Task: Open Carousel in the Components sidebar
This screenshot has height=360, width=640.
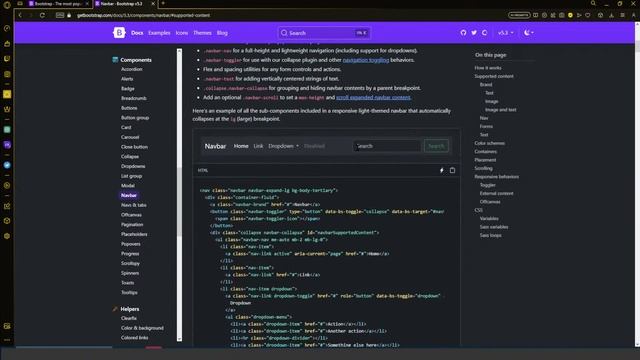Action: point(130,137)
